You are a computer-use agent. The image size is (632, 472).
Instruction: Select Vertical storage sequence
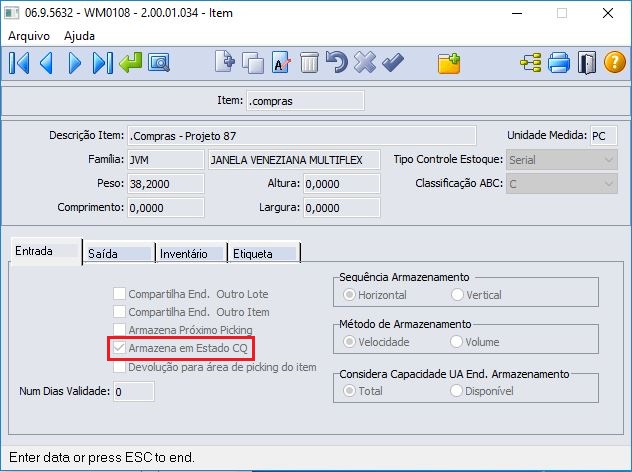point(457,295)
